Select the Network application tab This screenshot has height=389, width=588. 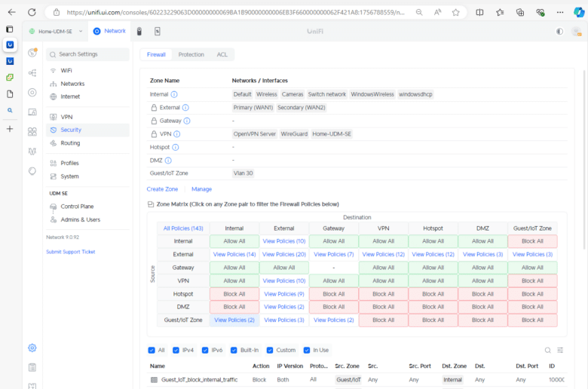coord(109,31)
